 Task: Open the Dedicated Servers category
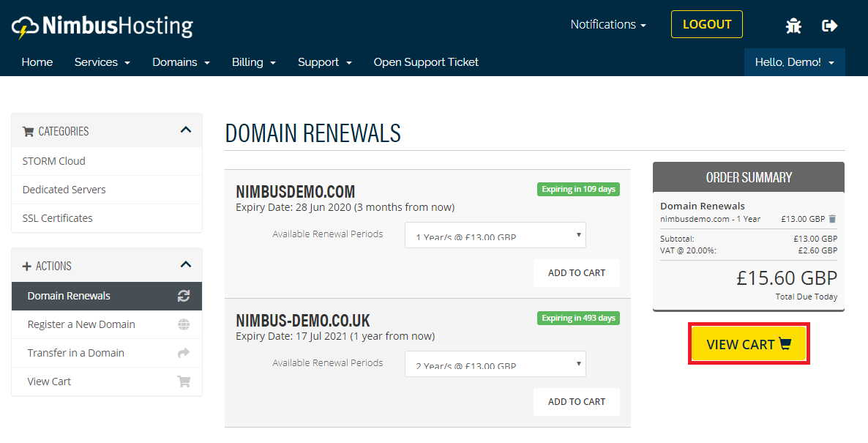(107, 190)
